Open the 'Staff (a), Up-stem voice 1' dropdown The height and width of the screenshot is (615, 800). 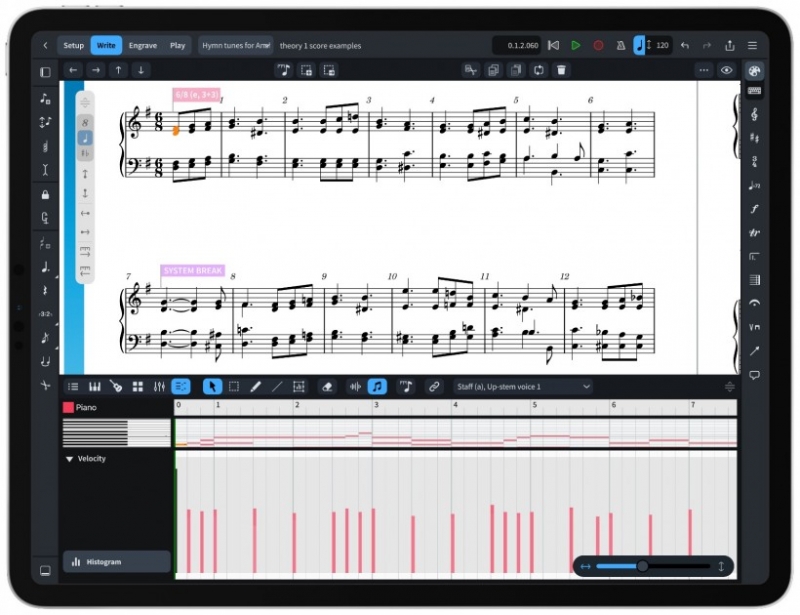click(523, 387)
